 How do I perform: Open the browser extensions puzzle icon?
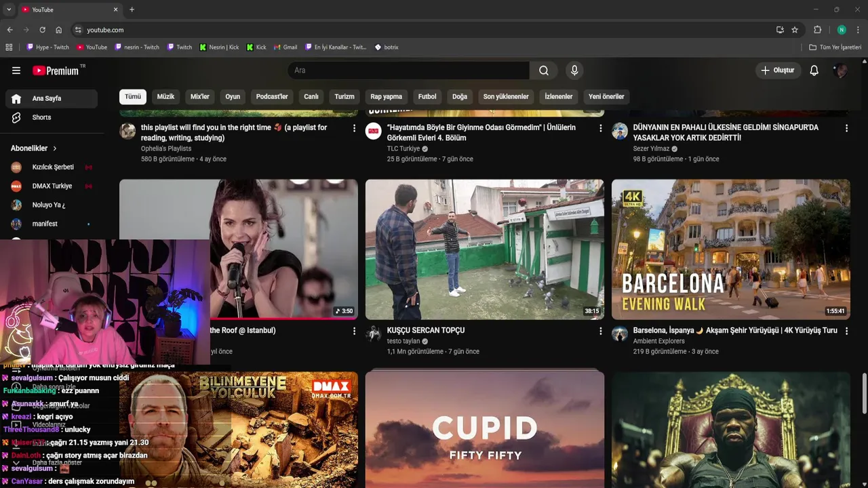click(x=817, y=30)
